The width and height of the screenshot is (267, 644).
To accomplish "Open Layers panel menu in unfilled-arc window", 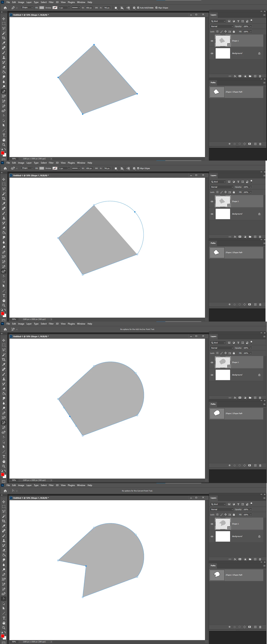I will 264,176.
